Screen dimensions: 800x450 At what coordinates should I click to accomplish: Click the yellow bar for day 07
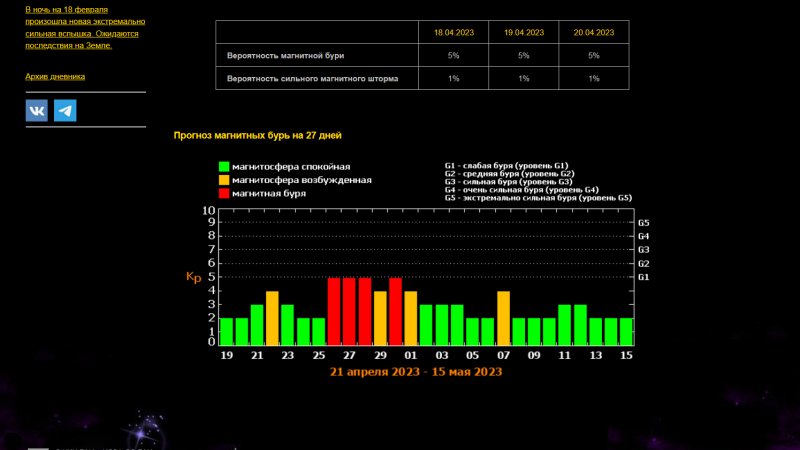tap(504, 318)
